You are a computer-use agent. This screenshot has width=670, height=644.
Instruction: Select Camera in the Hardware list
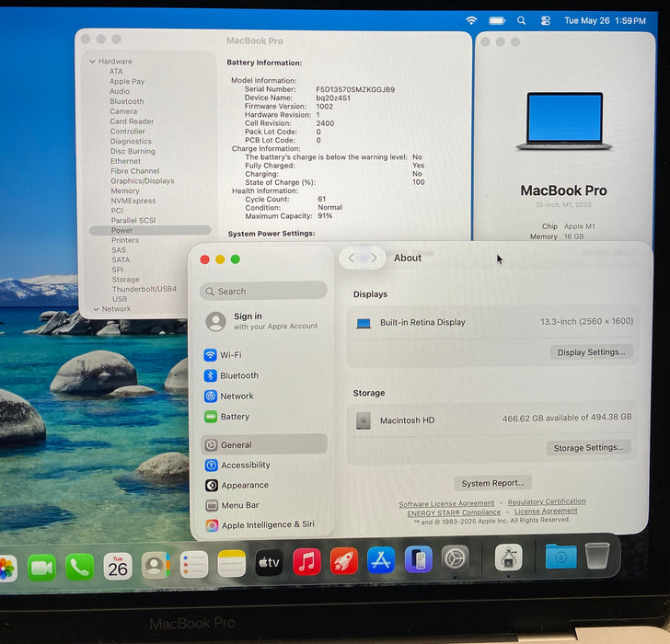[x=123, y=111]
